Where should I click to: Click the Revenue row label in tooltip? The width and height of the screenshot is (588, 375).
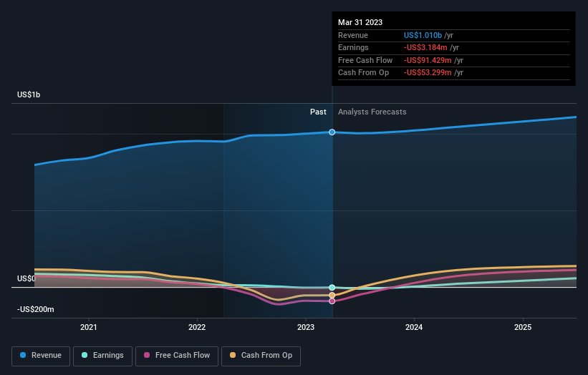(x=353, y=35)
